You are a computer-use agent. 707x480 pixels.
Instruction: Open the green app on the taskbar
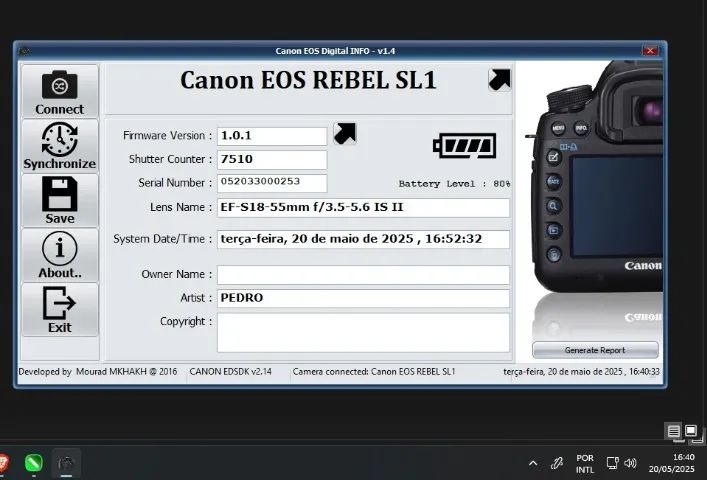pos(34,463)
